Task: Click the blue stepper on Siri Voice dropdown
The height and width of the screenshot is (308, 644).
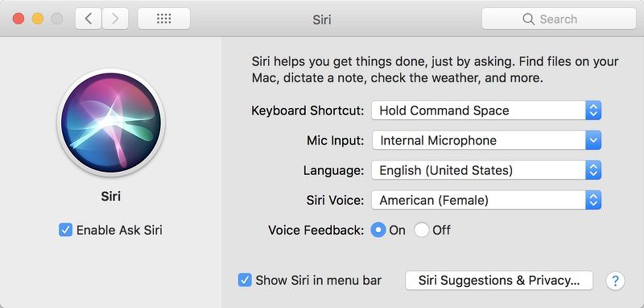Action: 593,200
